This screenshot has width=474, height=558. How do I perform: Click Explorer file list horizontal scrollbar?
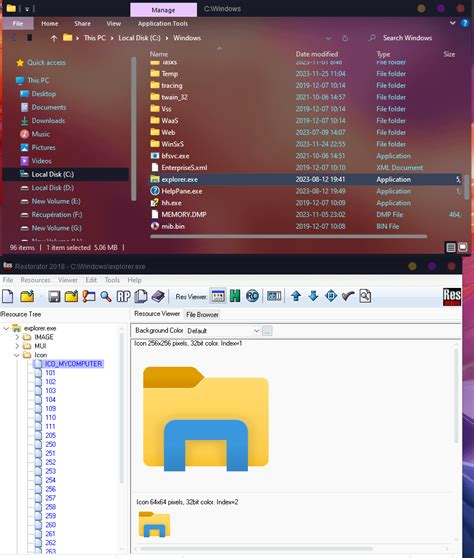coord(289,236)
